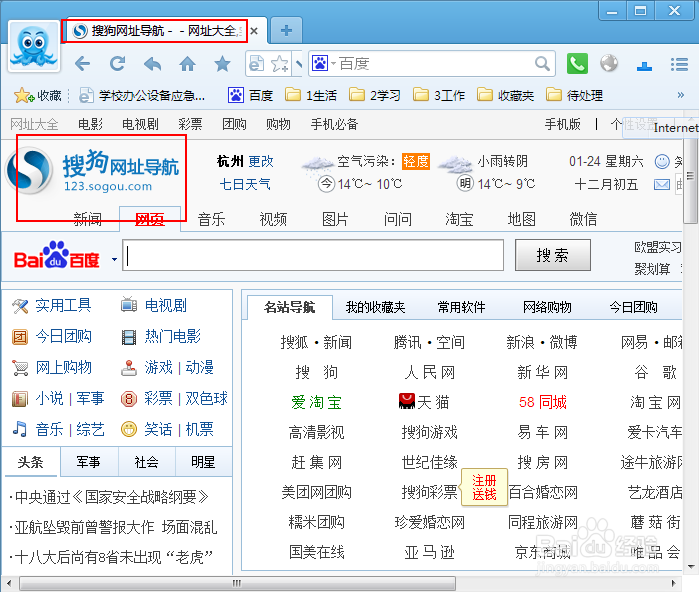
Task: Click the 收藏 star bookmark button
Action: pos(37,95)
